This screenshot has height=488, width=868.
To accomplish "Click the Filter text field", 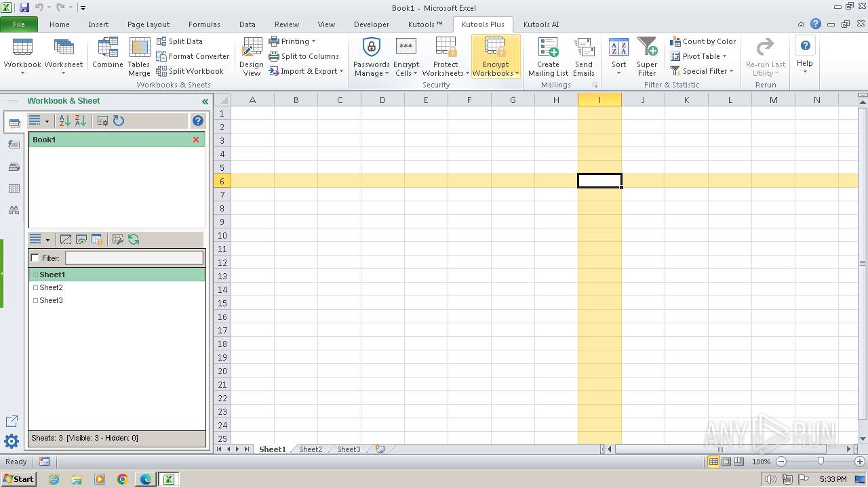I will [x=134, y=258].
